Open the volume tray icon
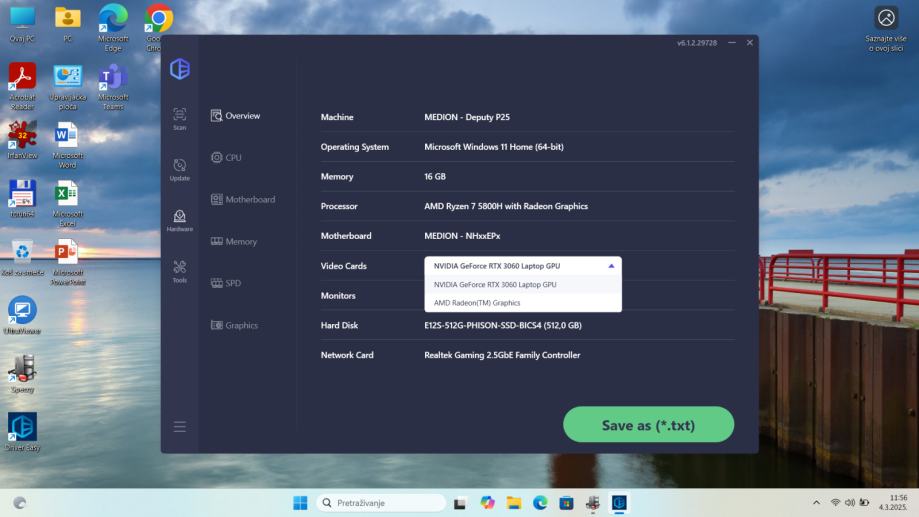Image resolution: width=919 pixels, height=517 pixels. pyautogui.click(x=849, y=502)
